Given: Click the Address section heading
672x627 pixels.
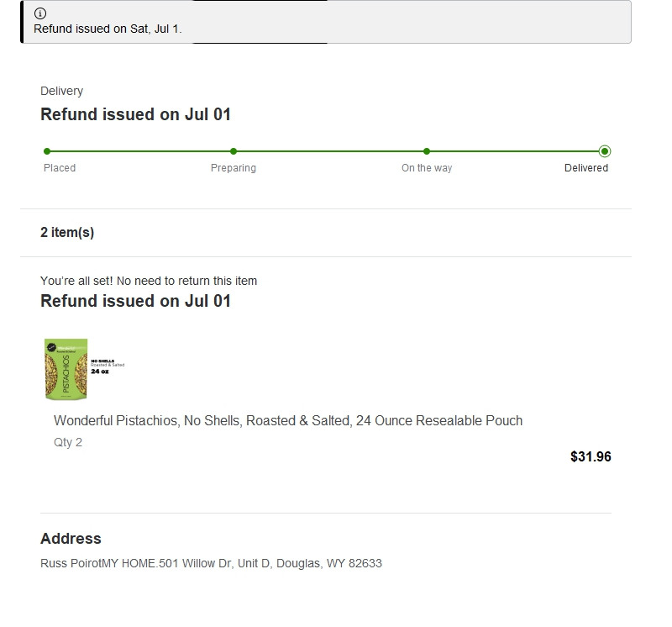Looking at the screenshot, I should click(x=71, y=539).
